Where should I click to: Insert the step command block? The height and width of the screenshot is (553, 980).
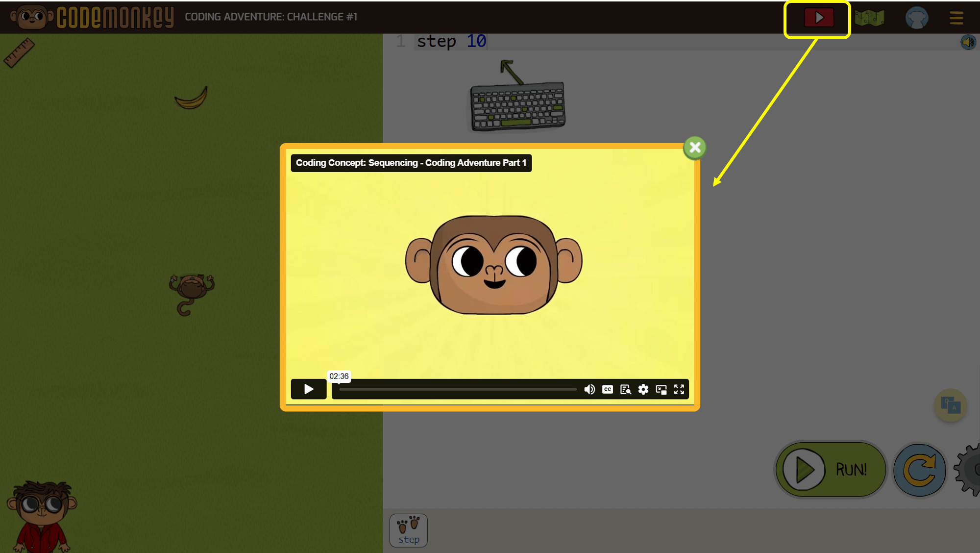(409, 530)
